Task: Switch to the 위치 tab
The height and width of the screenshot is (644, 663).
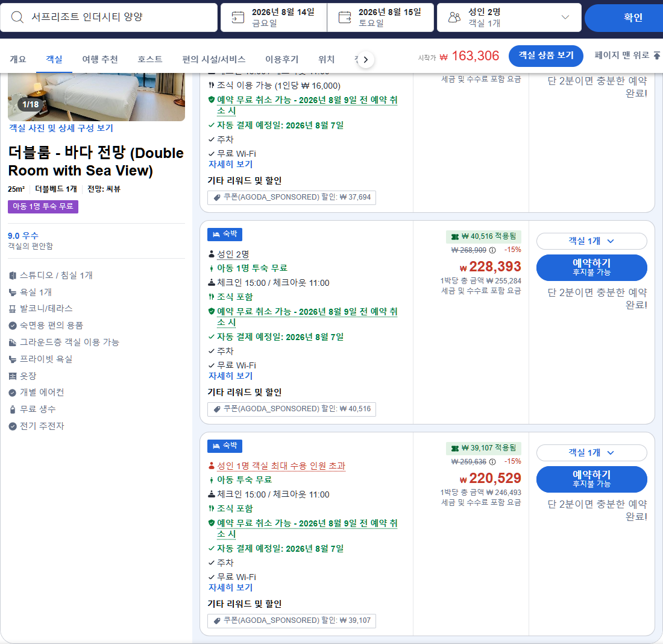Action: click(327, 59)
